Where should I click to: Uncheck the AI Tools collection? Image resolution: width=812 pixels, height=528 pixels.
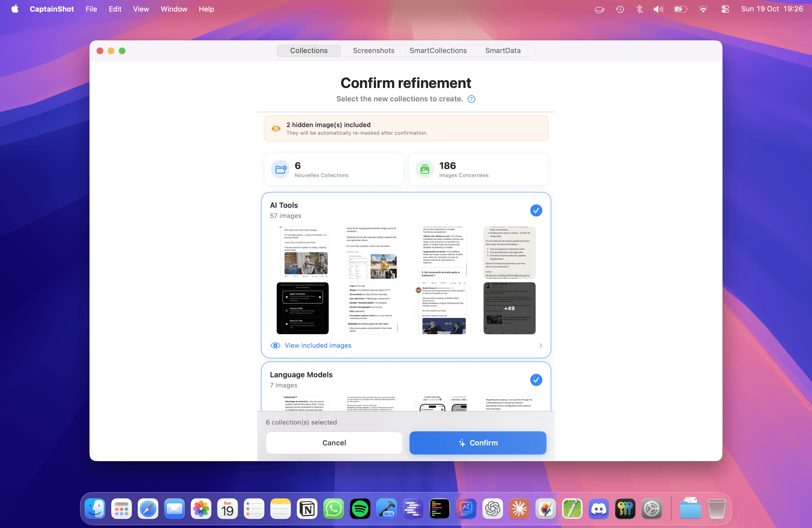tap(536, 210)
